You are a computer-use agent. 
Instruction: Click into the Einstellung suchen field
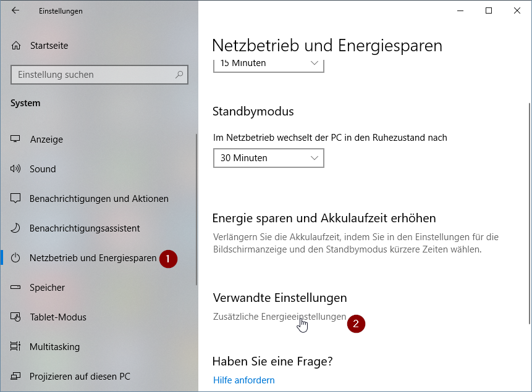pos(99,75)
